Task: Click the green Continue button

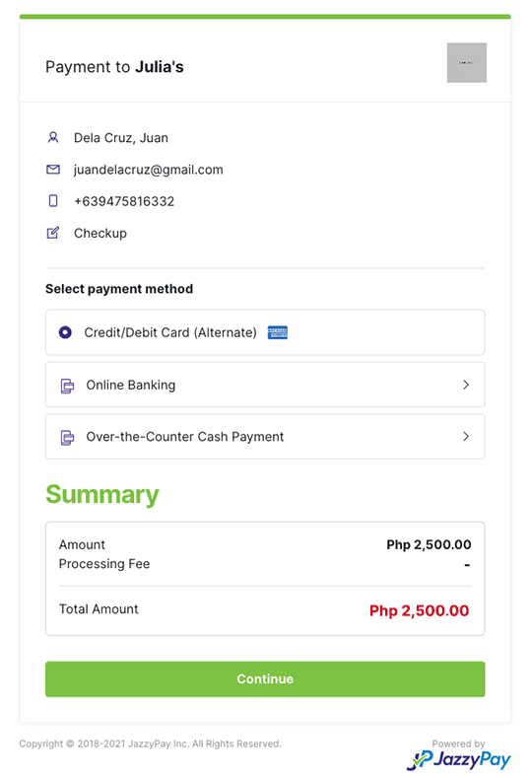Action: click(x=265, y=678)
